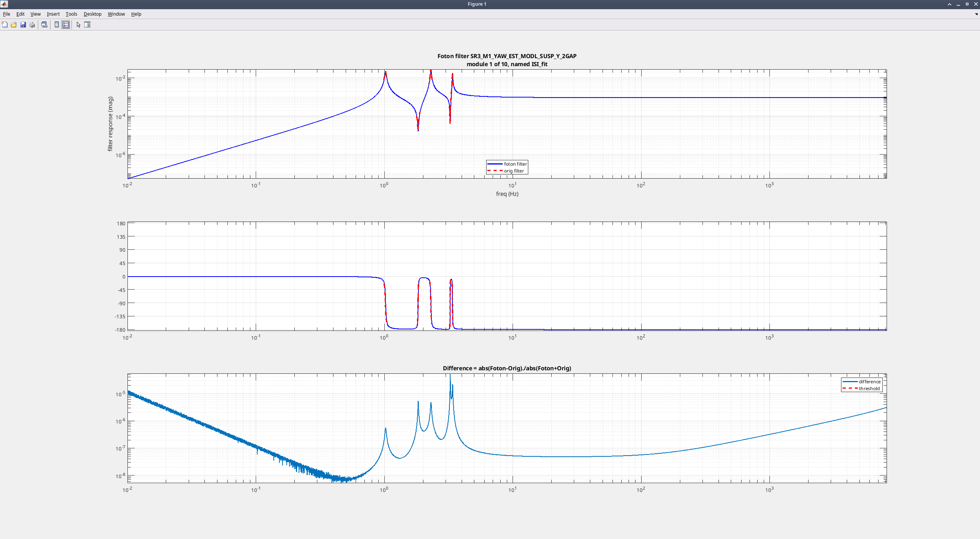Open the Window menu
The image size is (980, 539).
coord(116,14)
